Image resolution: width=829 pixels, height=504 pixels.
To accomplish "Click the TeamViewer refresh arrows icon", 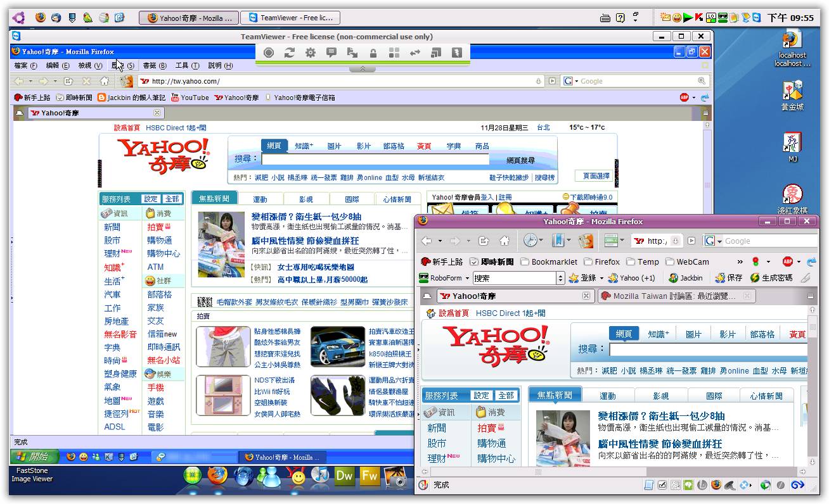I will 290,53.
